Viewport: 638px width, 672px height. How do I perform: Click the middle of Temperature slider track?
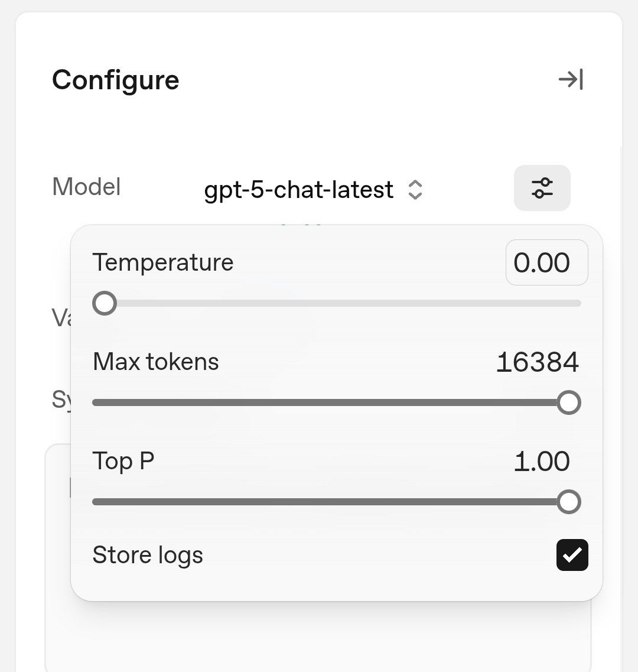tap(337, 303)
